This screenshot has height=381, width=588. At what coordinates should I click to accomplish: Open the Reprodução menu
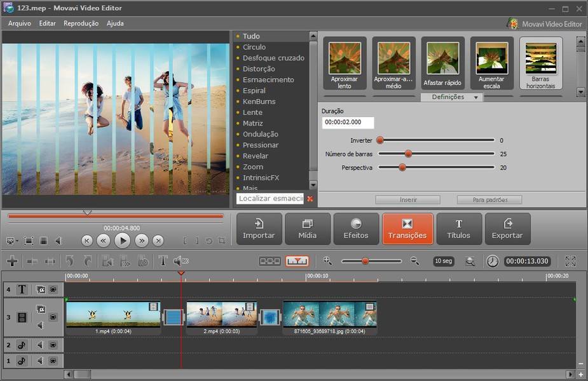pyautogui.click(x=81, y=23)
